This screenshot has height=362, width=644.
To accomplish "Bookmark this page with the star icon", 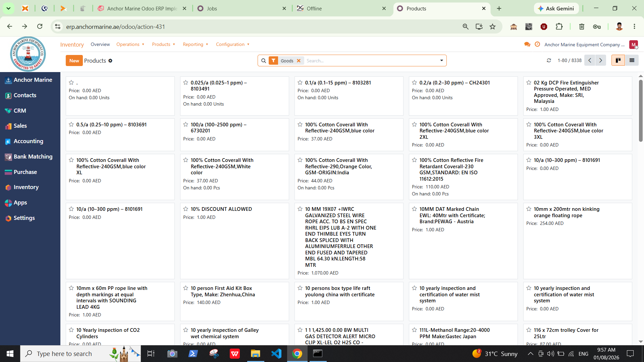I will pos(492,26).
